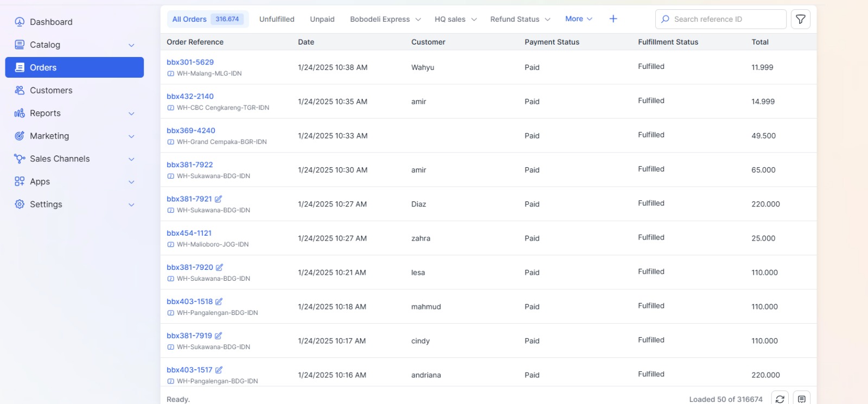The image size is (868, 404).
Task: Click the Date column header
Action: click(x=306, y=42)
